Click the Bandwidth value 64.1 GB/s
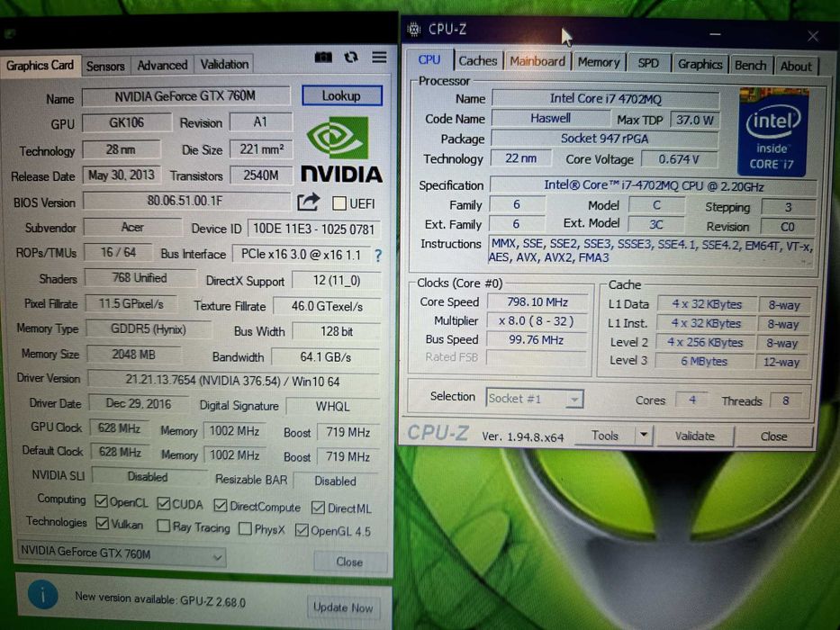Screen dimensions: 840x630 point(326,356)
